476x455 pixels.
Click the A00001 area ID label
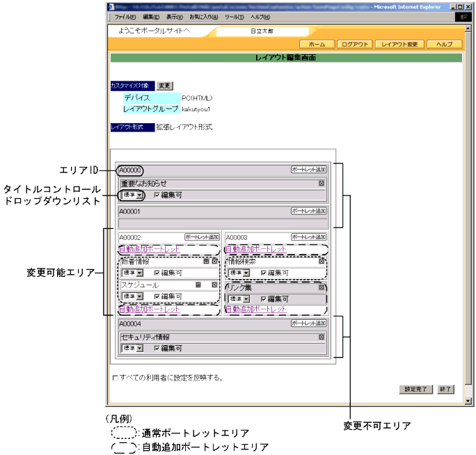click(x=129, y=211)
